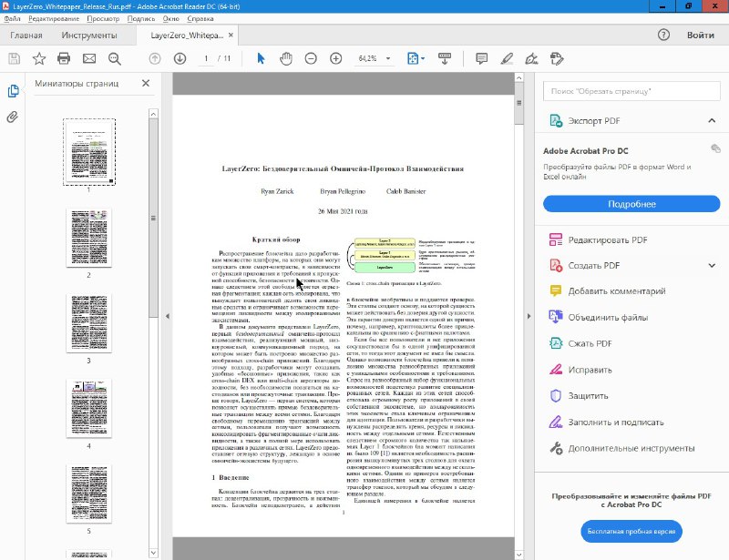Select the Hand pan tool
This screenshot has height=560, width=729.
[286, 58]
